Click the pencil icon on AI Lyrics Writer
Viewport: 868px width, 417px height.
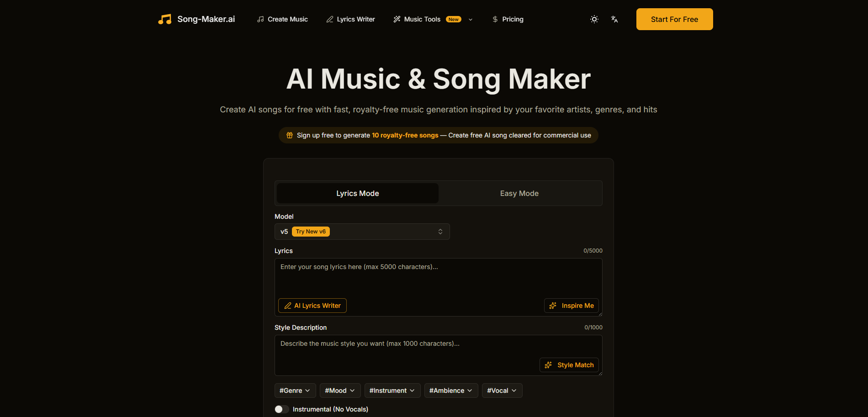click(x=288, y=306)
